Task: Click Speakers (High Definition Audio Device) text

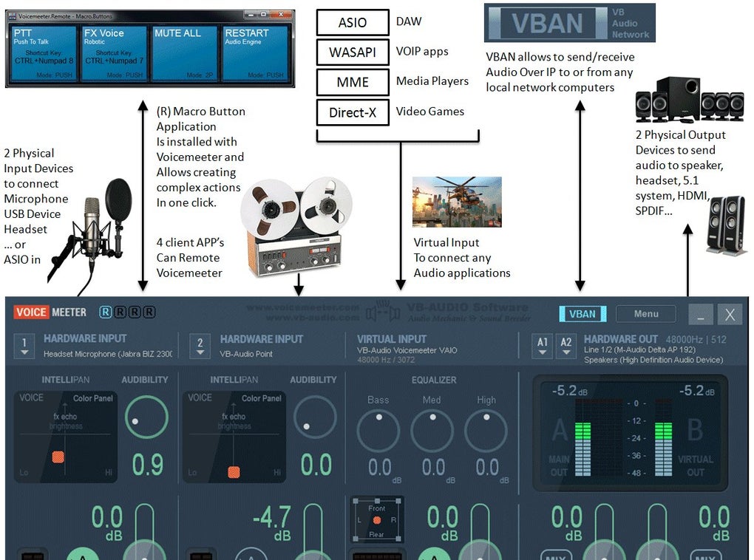Action: click(x=653, y=360)
